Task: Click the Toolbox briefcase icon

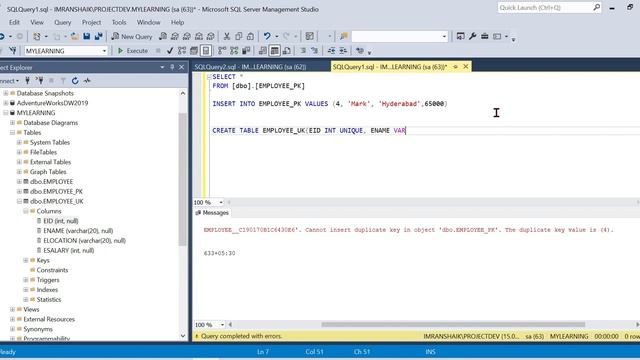Action: click(x=484, y=37)
